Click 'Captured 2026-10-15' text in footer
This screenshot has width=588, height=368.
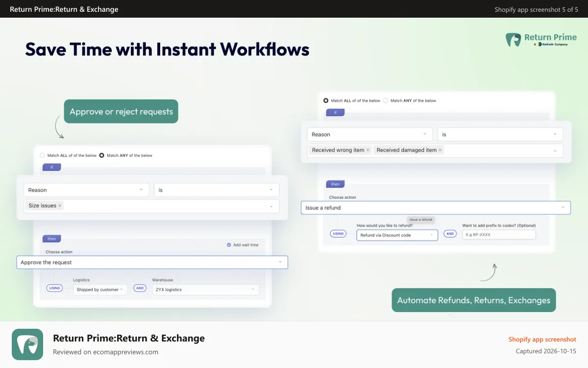[x=546, y=351]
